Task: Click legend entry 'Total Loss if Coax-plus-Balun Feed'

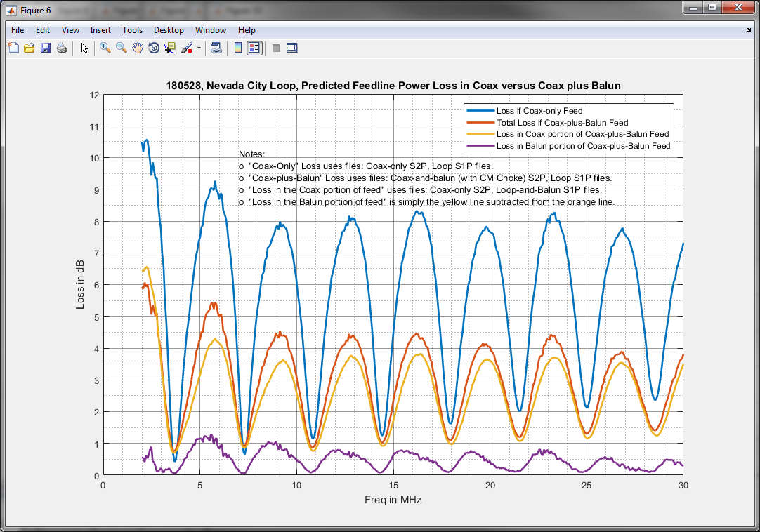Action: 562,123
